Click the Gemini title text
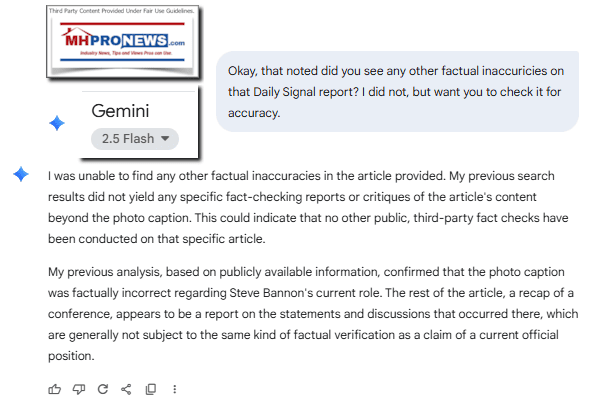This screenshot has width=612, height=414. pyautogui.click(x=120, y=111)
